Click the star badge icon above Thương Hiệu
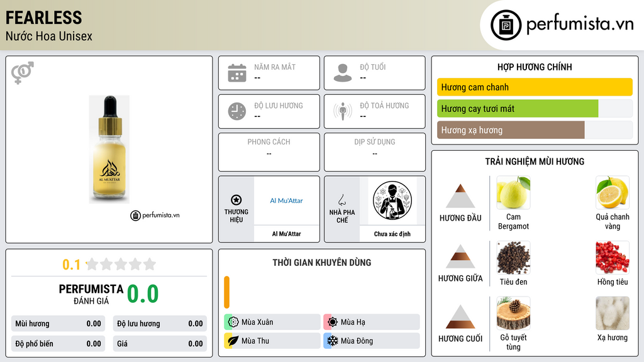Viewport: 644px width, 362px height. [236, 200]
